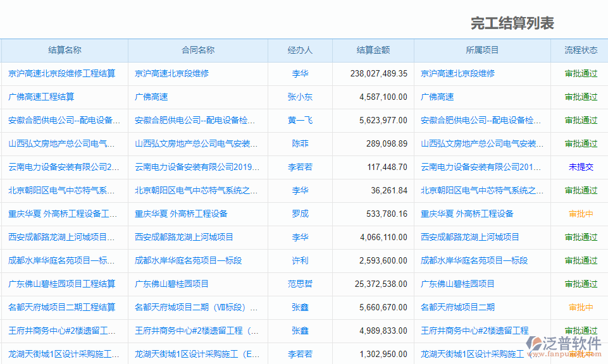Open settlement 王府井商务中心#2楼遗留工程
Image resolution: width=608 pixels, height=364 pixels.
pyautogui.click(x=61, y=331)
